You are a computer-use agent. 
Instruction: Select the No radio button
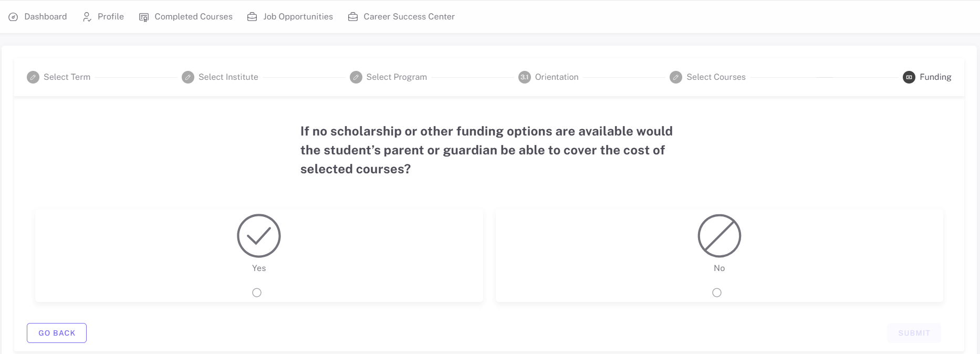point(716,293)
